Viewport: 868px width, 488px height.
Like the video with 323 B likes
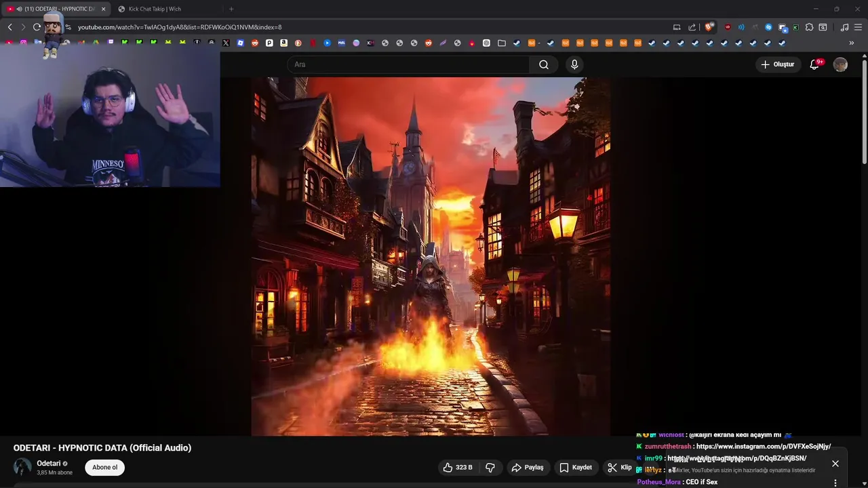coord(458,467)
